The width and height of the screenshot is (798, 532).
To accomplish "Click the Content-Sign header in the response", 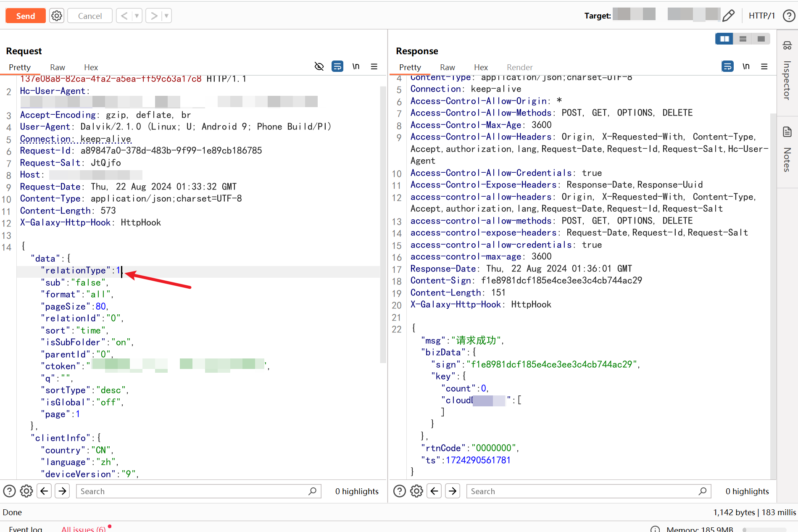I will click(x=526, y=281).
